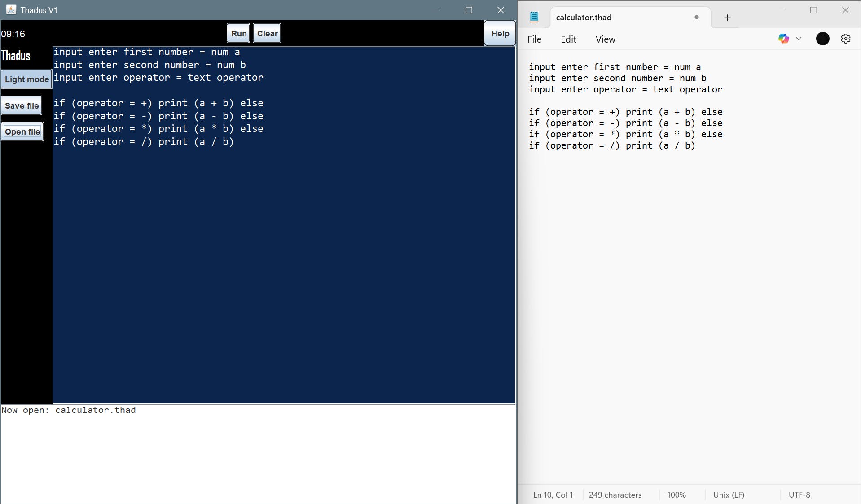Click the unsaved-changes dot on calculator.thad tab
Viewport: 861px width, 504px height.
[697, 17]
